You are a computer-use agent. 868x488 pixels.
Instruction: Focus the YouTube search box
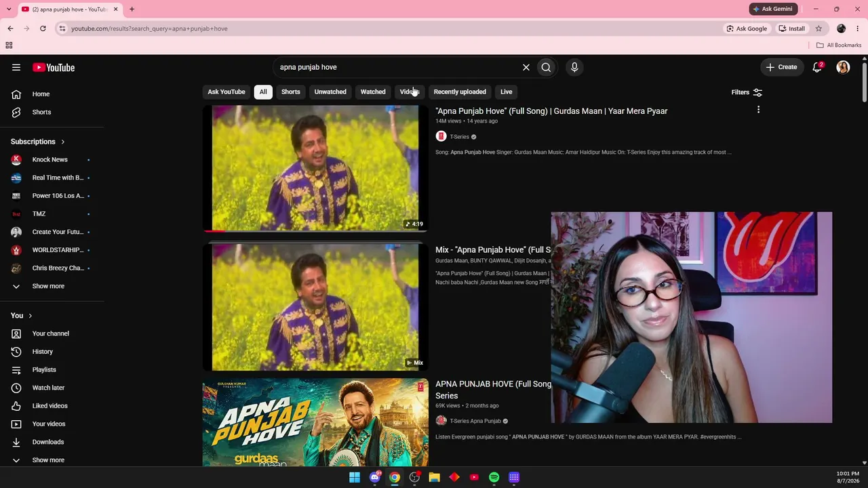397,67
